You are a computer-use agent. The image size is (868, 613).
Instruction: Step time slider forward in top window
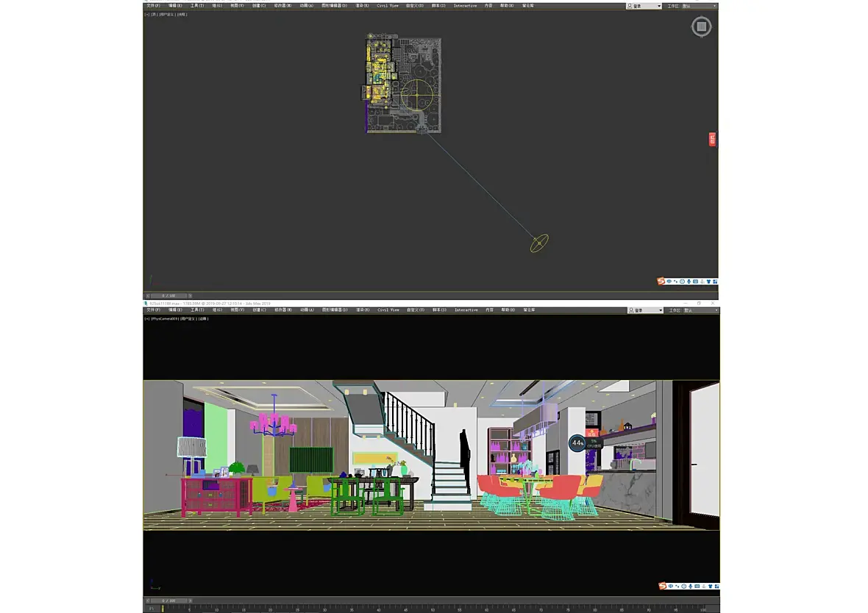point(190,296)
